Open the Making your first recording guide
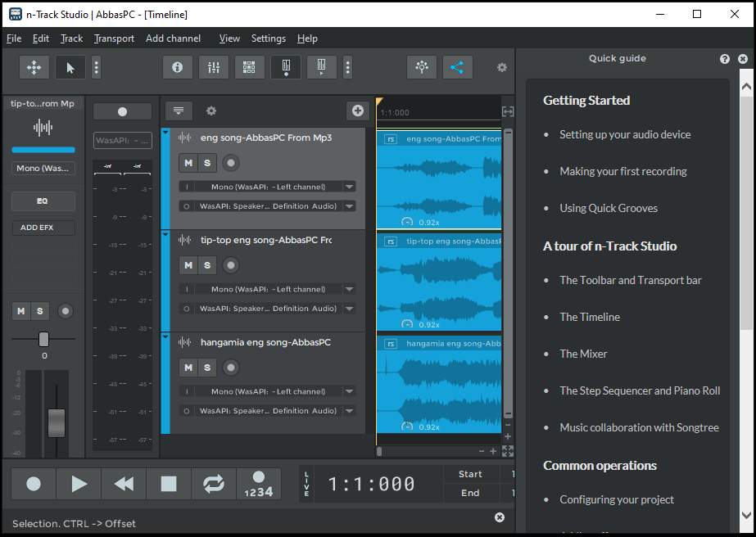This screenshot has height=537, width=756. pos(623,171)
